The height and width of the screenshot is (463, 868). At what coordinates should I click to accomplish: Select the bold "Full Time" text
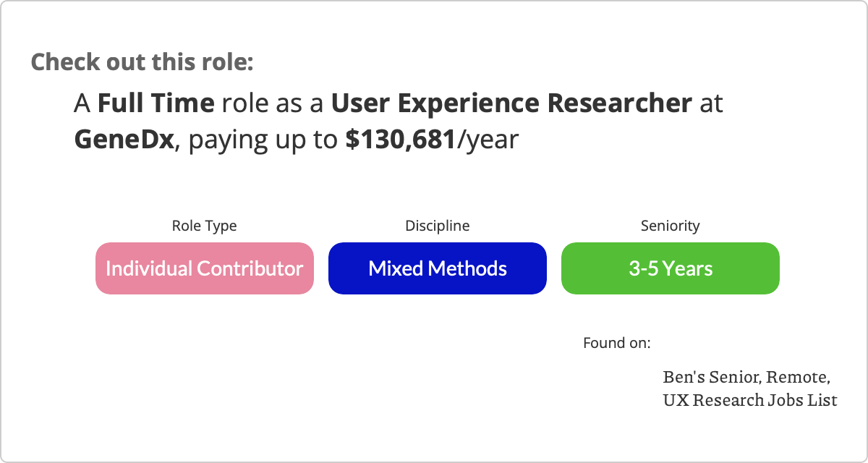156,104
